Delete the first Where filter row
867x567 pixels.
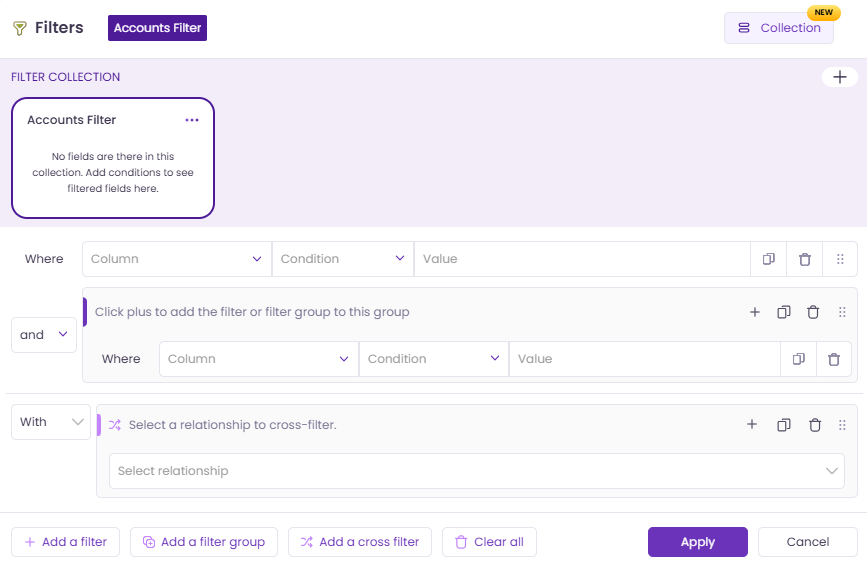(x=805, y=259)
